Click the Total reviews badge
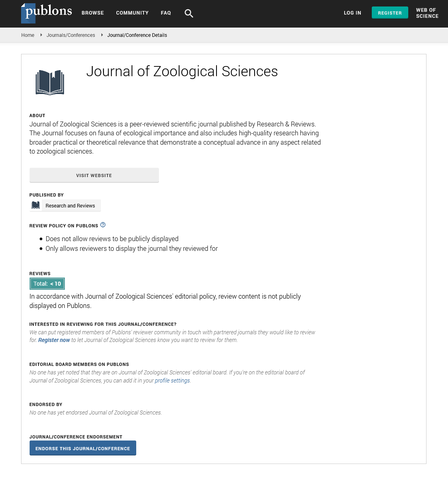Image resolution: width=448 pixels, height=481 pixels. (x=47, y=284)
